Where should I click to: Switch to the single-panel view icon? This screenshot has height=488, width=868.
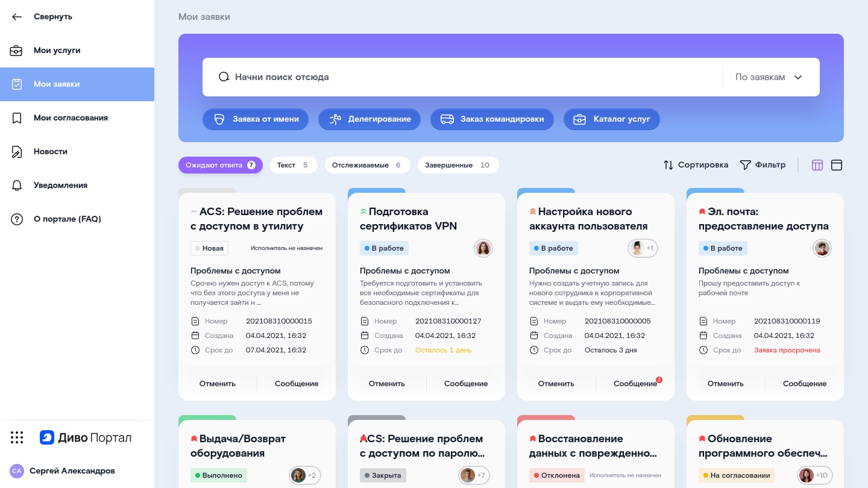[x=837, y=165]
